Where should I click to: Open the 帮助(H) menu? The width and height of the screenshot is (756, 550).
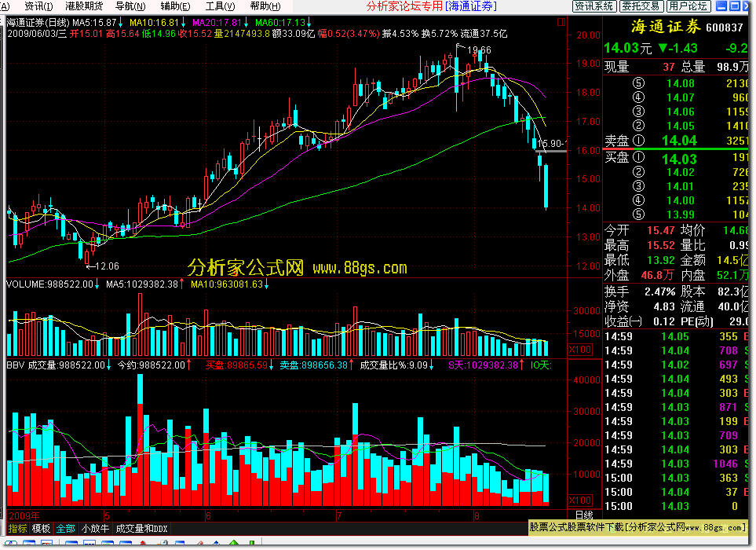(265, 6)
